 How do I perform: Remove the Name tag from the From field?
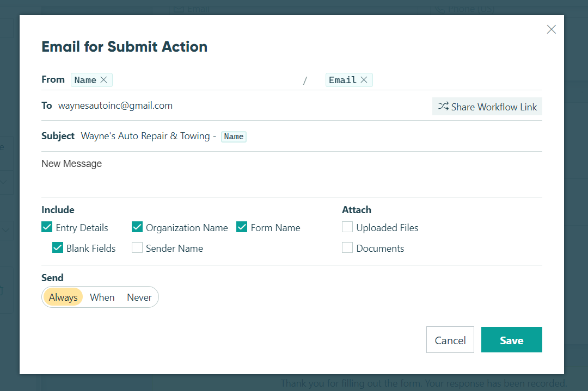pos(104,80)
